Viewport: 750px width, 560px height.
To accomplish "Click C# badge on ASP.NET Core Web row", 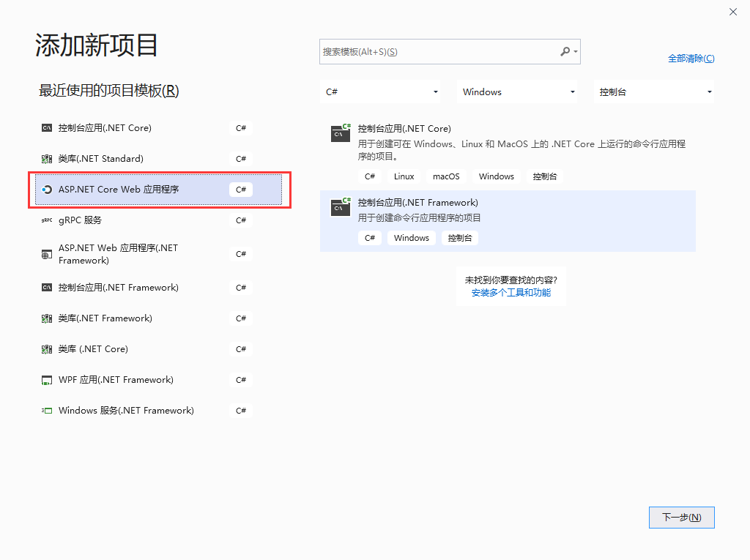I will coord(240,190).
